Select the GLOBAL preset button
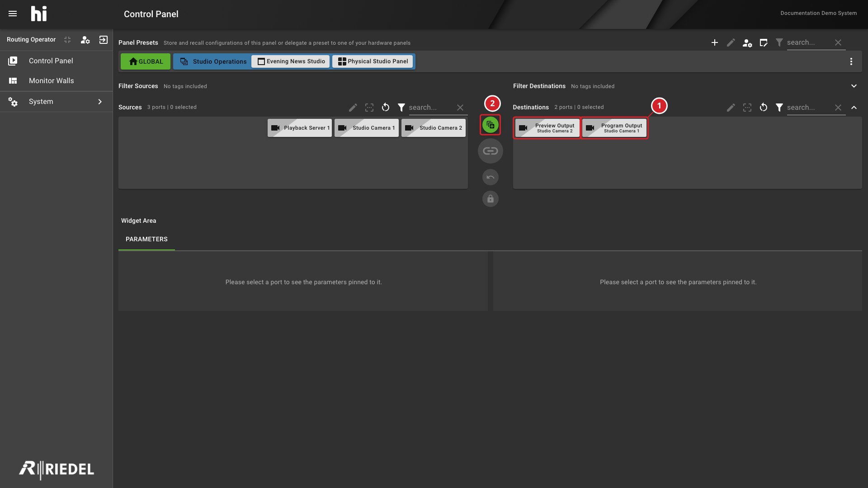Viewport: 868px width, 488px height. point(146,61)
